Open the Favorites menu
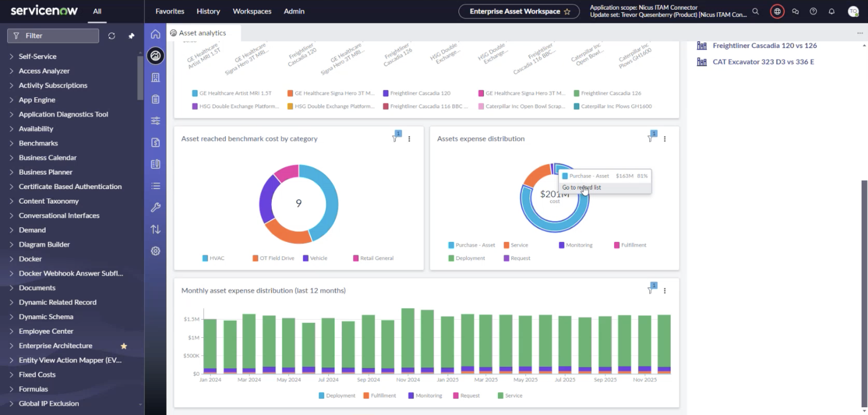The image size is (868, 415). click(x=170, y=11)
